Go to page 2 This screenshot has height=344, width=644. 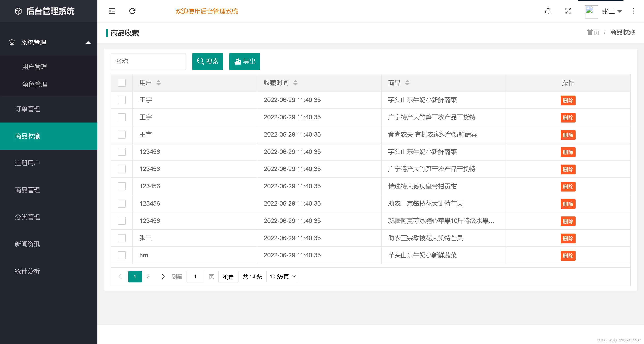[x=148, y=277]
